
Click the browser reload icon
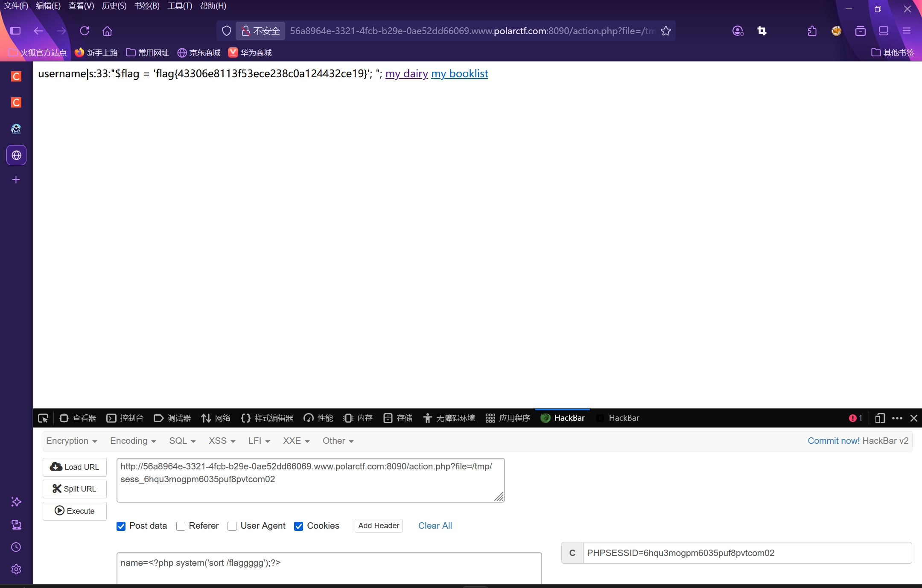click(x=85, y=31)
